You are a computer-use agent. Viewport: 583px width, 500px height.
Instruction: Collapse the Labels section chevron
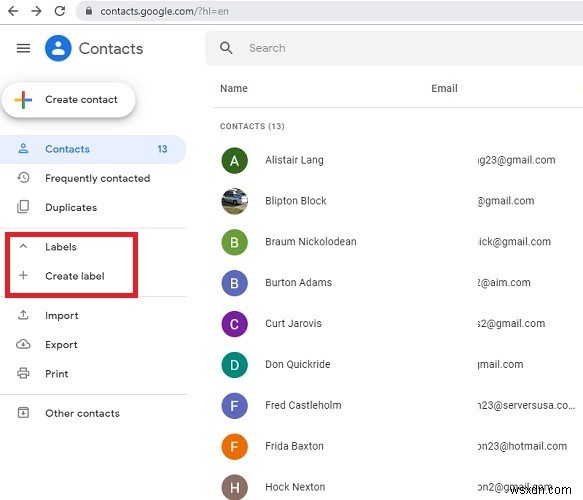[23, 246]
